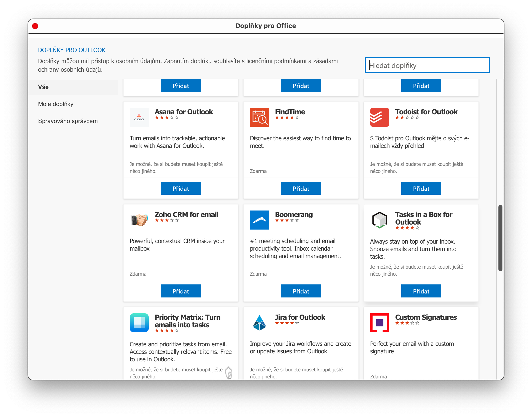Click the Tasks in a Box cube icon
Viewport: 532px width, 417px height.
point(379,220)
